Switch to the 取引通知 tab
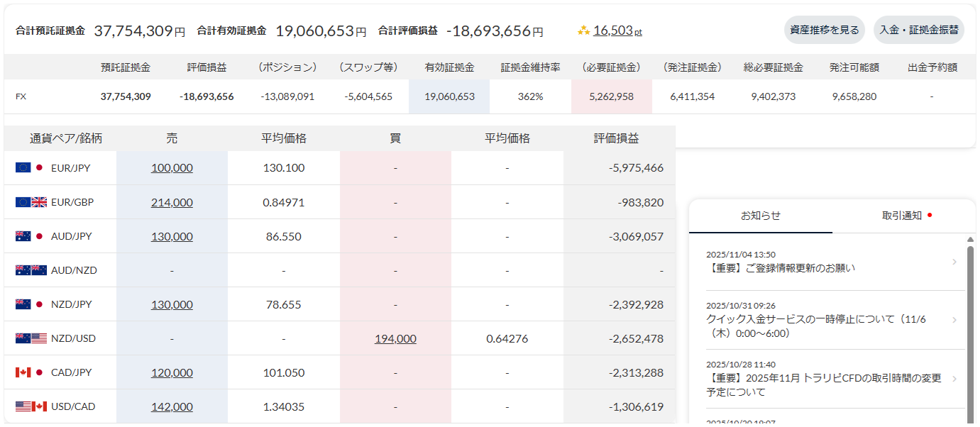The height and width of the screenshot is (427, 980). [x=904, y=216]
